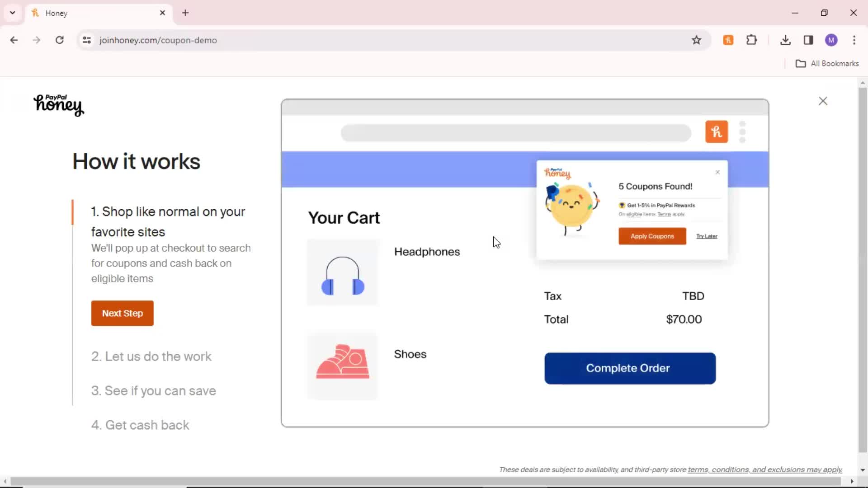Bookmark this page with the star icon
Viewport: 868px width, 488px height.
696,40
